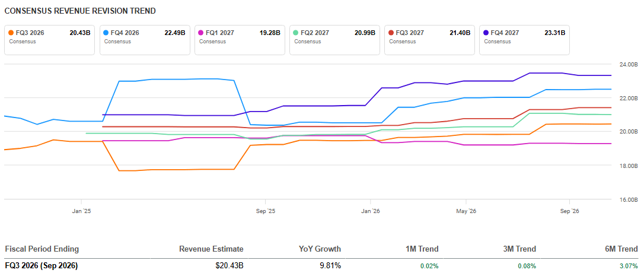Click the 21.40B value in FQ3 2027 card
This screenshot has width=644, height=273.
460,33
